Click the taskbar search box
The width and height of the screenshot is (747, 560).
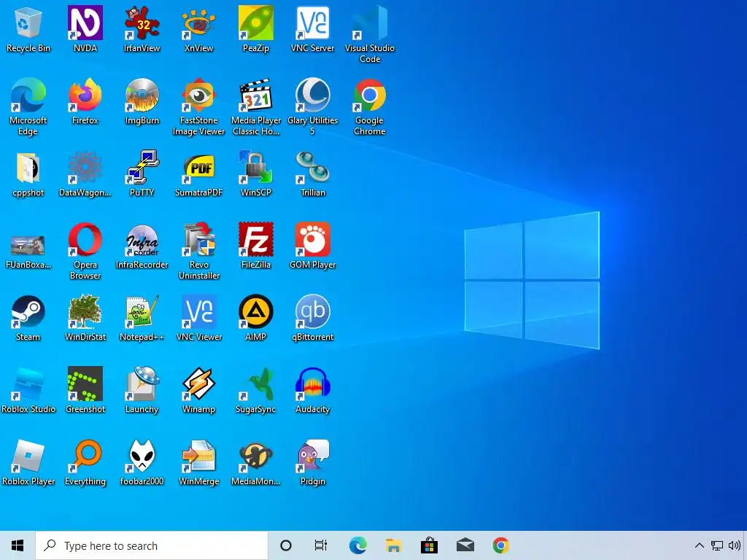click(152, 545)
